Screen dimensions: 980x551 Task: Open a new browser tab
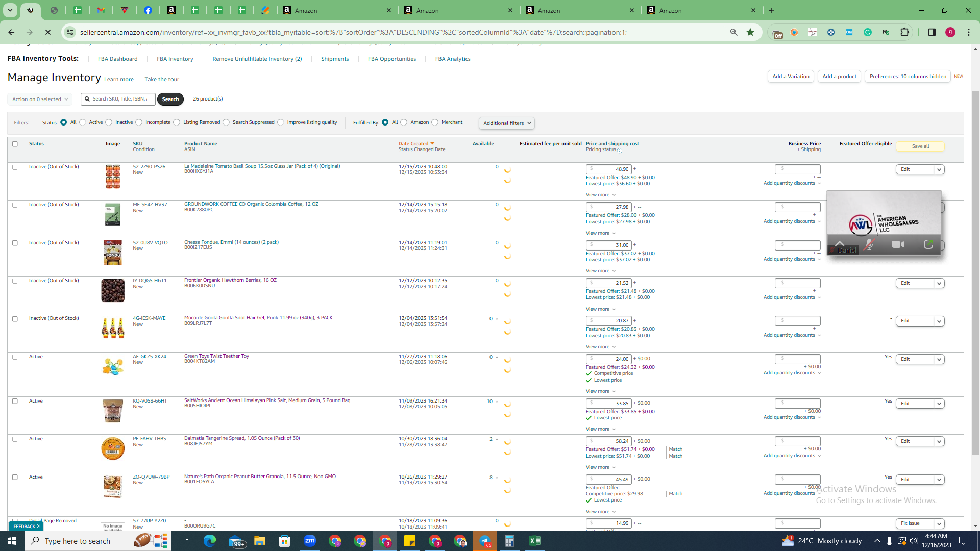point(772,10)
